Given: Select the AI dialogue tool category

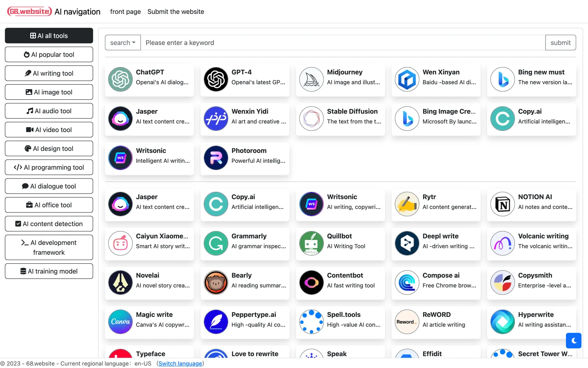Looking at the screenshot, I should [x=49, y=186].
